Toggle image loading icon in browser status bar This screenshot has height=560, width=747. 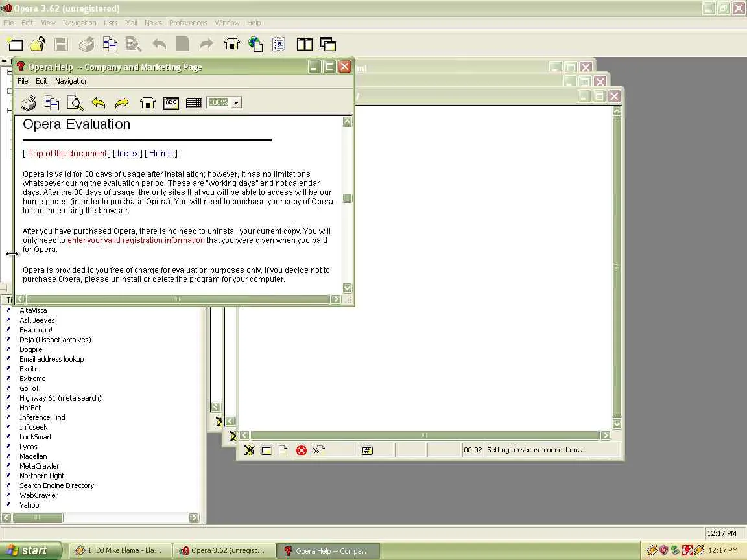pyautogui.click(x=249, y=450)
